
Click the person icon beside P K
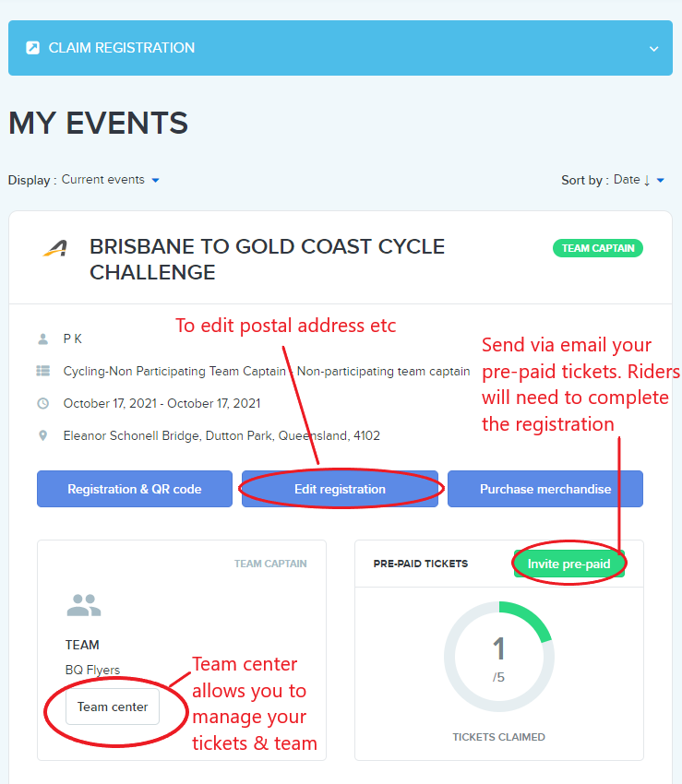coord(43,339)
